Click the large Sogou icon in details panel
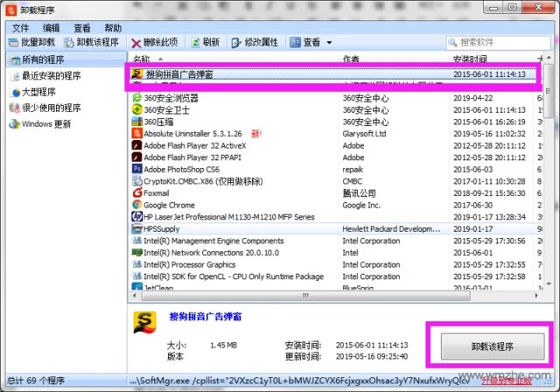Viewport: 560px width, 392px height. pyautogui.click(x=144, y=322)
